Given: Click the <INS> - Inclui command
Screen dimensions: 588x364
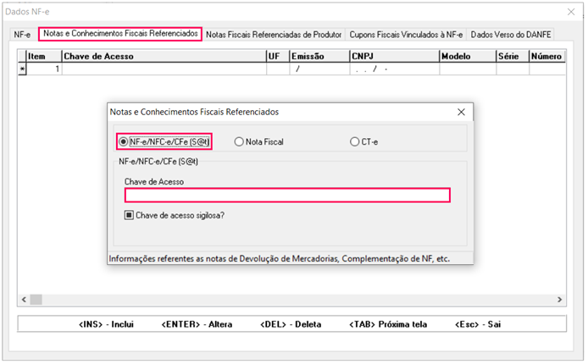Looking at the screenshot, I should (105, 324).
